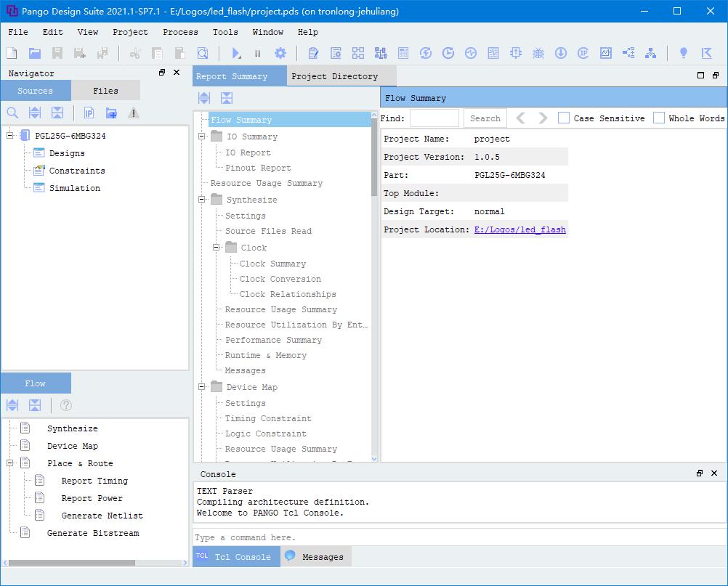The height and width of the screenshot is (586, 728).
Task: Open the Process menu
Action: [x=180, y=32]
